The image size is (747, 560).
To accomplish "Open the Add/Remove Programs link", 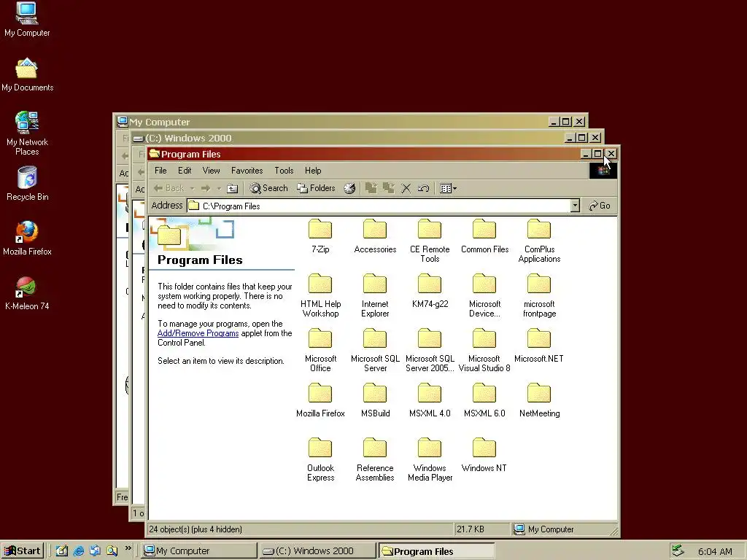I will (x=198, y=333).
